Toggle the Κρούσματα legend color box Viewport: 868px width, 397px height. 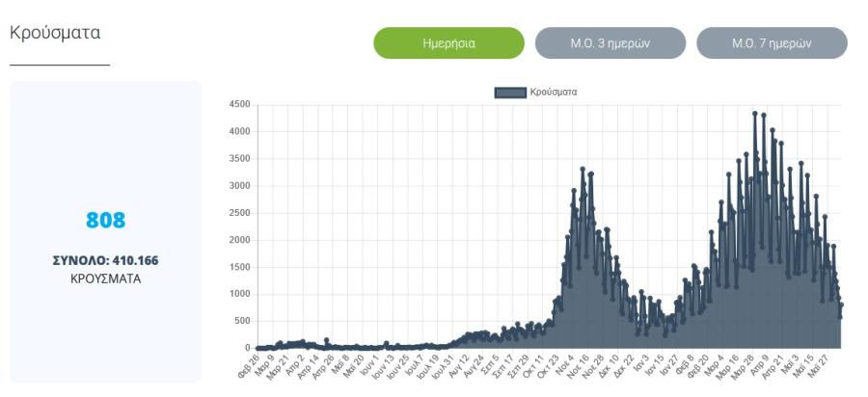click(510, 93)
